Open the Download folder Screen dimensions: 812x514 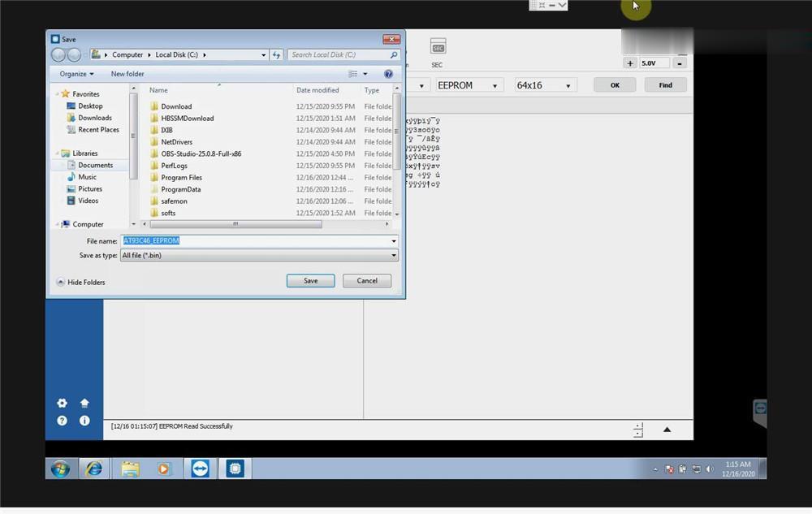(176, 106)
